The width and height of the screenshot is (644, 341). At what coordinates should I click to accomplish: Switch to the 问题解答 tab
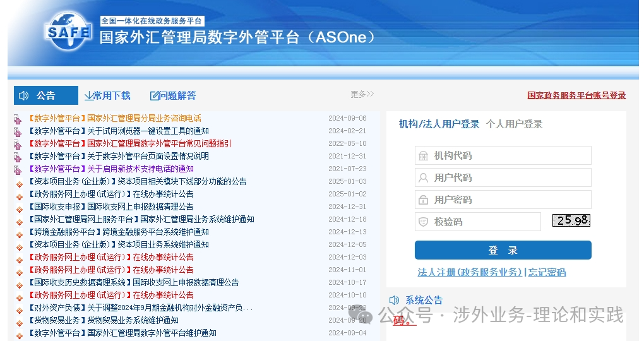173,96
